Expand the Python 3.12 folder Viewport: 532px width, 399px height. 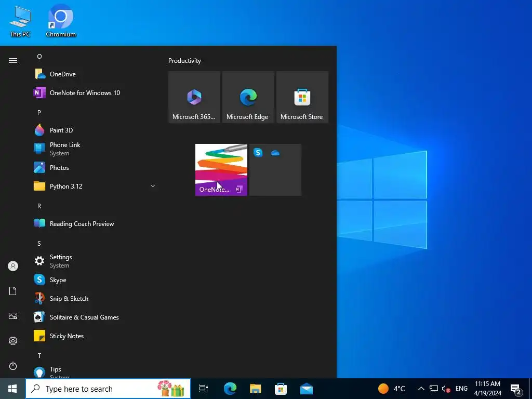(95, 187)
